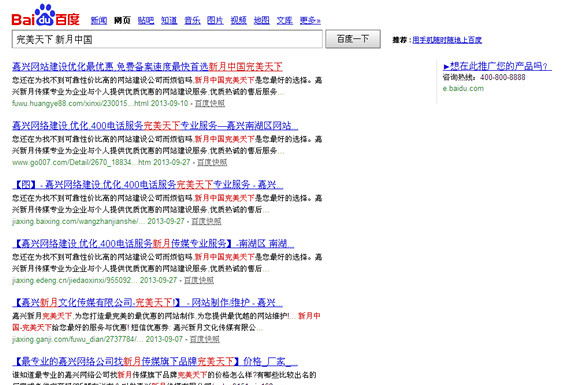The image size is (585, 385).
Task: Open 百度快照 for the jiaxing.ganji.com result
Action: coord(204,339)
